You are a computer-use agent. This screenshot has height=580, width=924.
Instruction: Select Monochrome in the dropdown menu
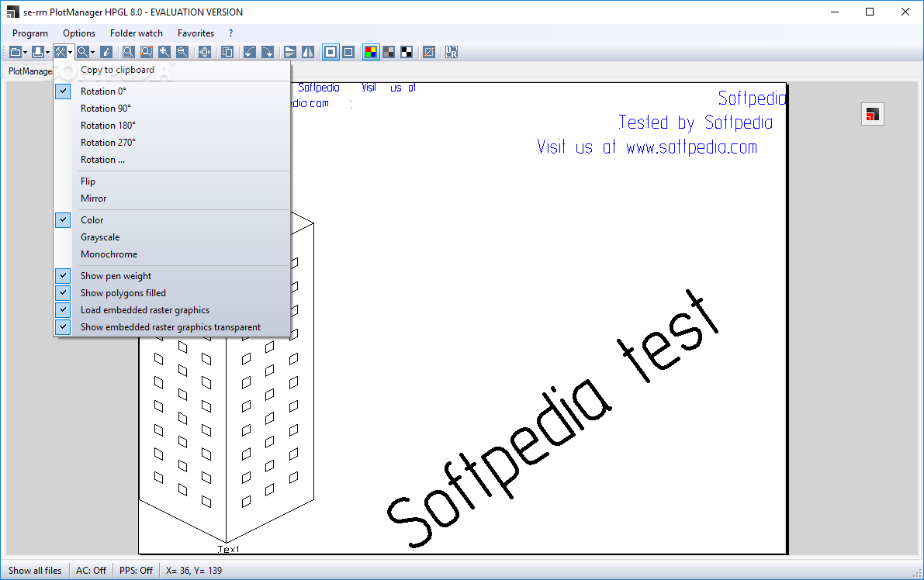(172, 254)
